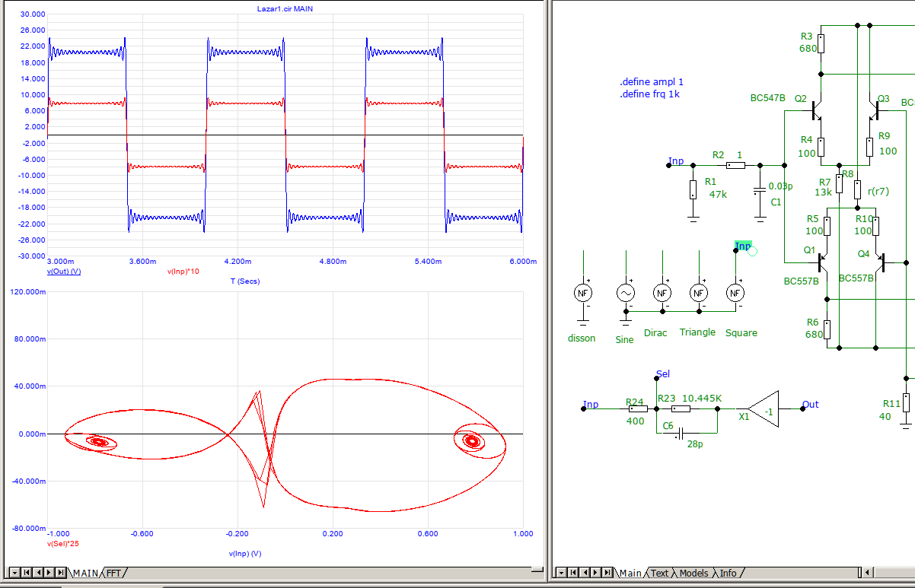Click the highlighted Inp label above Square source
The height and width of the screenshot is (588, 915).
tap(743, 246)
